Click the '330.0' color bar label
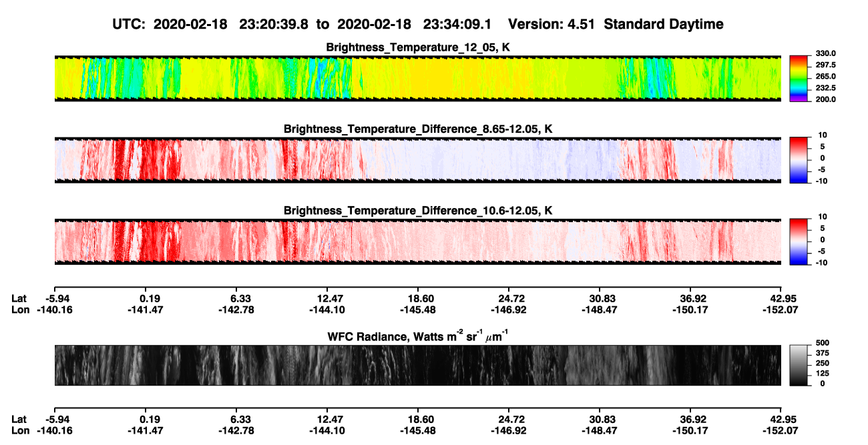The width and height of the screenshot is (868, 445). click(825, 53)
